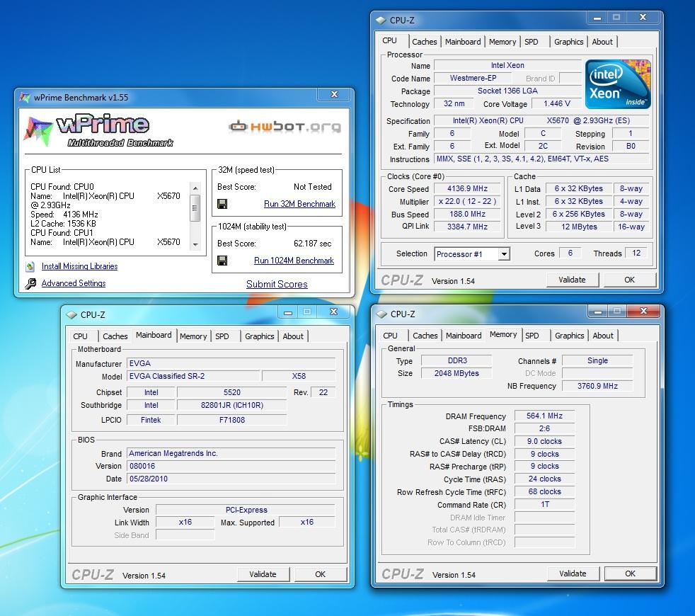
Task: Run the 1024M Benchmark
Action: click(x=294, y=261)
